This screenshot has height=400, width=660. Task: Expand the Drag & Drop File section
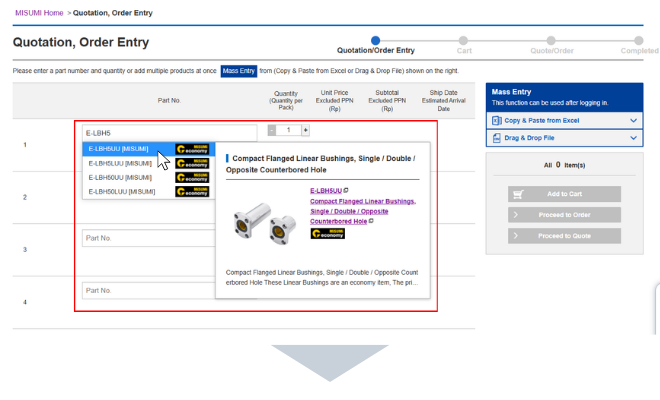click(x=564, y=138)
